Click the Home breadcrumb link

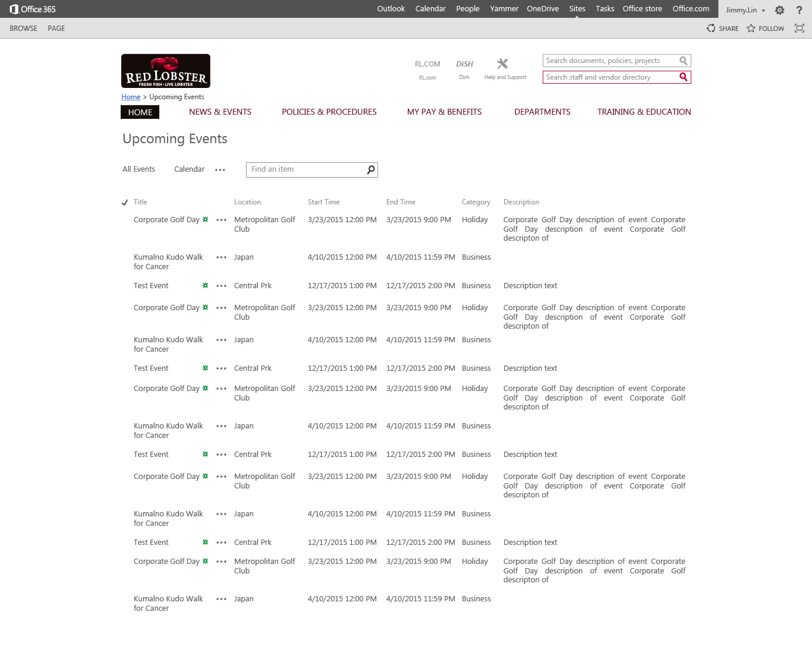(x=131, y=97)
